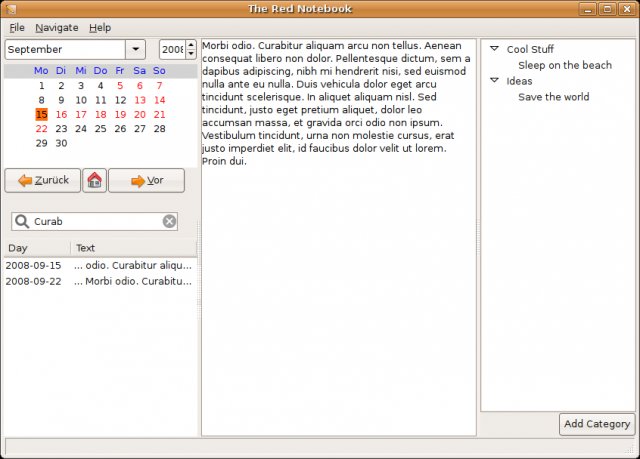Click the home icon button to go to today
640x459 pixels.
[94, 180]
